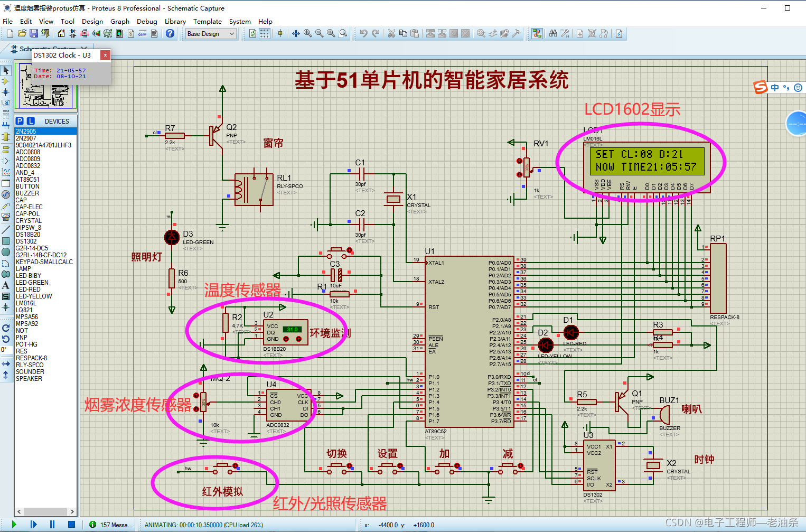
Task: Open the Library menu
Action: tap(175, 21)
